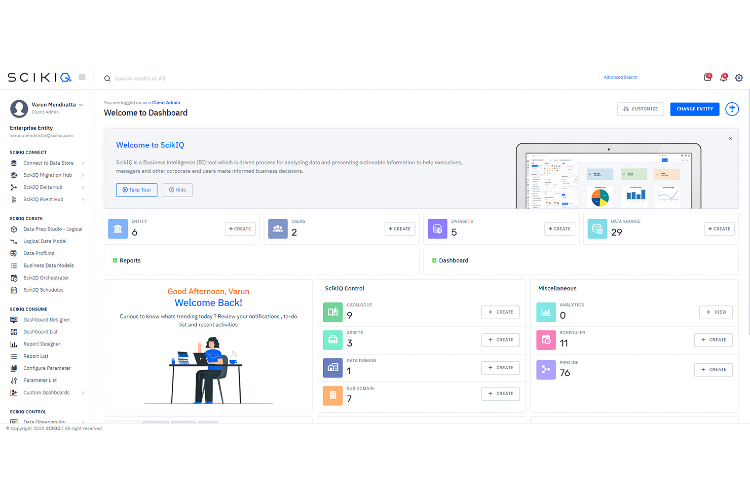Open the messages icon with red badge
This screenshot has height=500, width=750.
pos(707,77)
